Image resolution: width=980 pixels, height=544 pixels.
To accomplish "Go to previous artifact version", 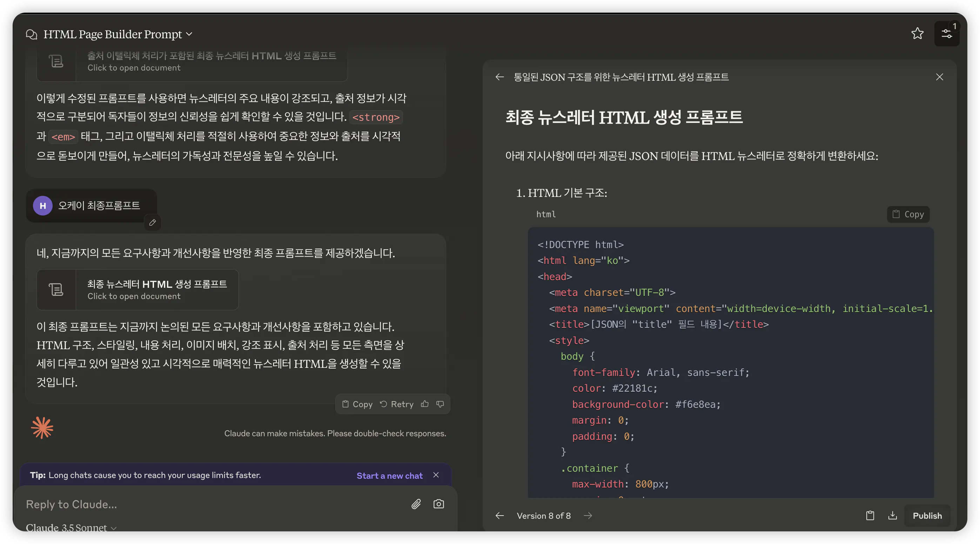I will (x=499, y=516).
